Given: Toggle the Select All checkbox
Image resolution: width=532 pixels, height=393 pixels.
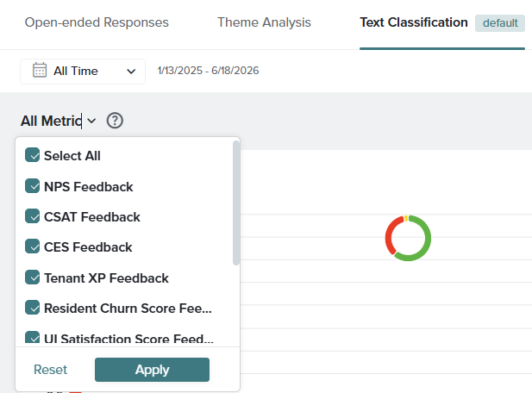Looking at the screenshot, I should pyautogui.click(x=32, y=155).
